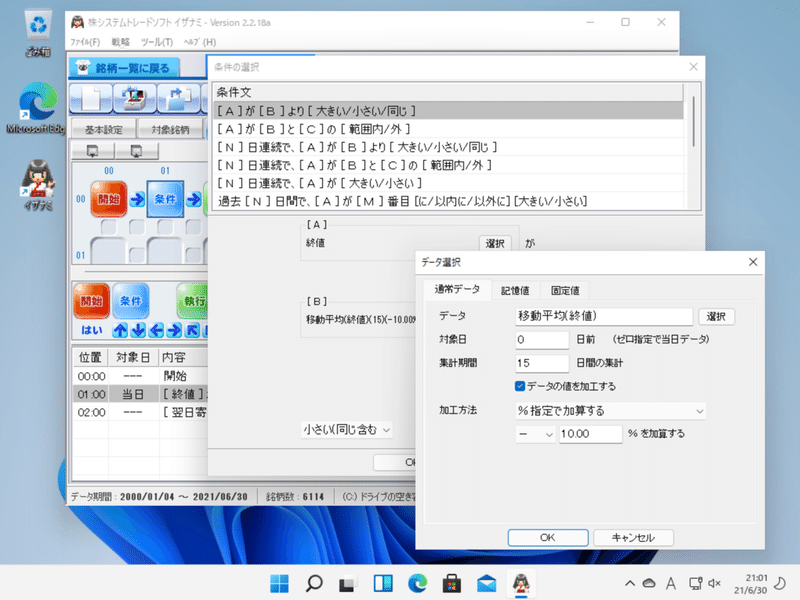800x600 pixels.
Task: Click the right arrow next to はい
Action: (174, 331)
